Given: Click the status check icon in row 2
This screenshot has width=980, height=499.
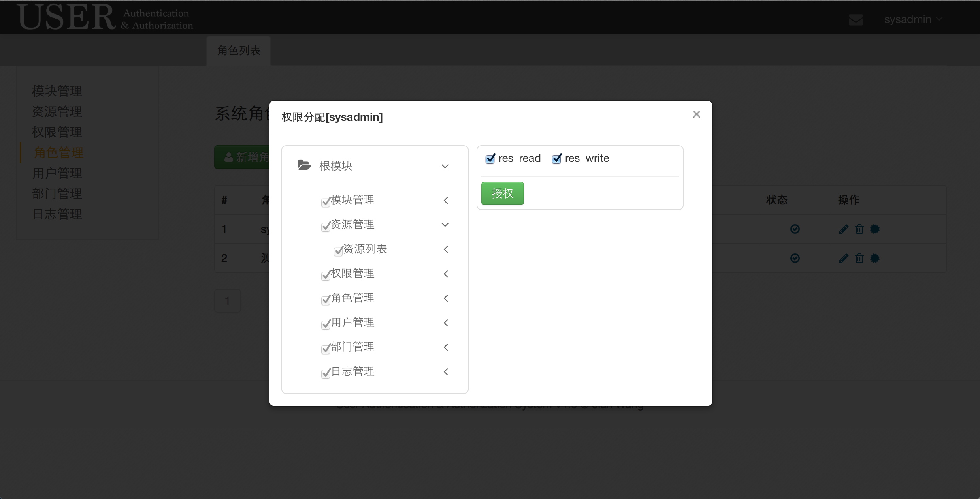Looking at the screenshot, I should [x=795, y=258].
